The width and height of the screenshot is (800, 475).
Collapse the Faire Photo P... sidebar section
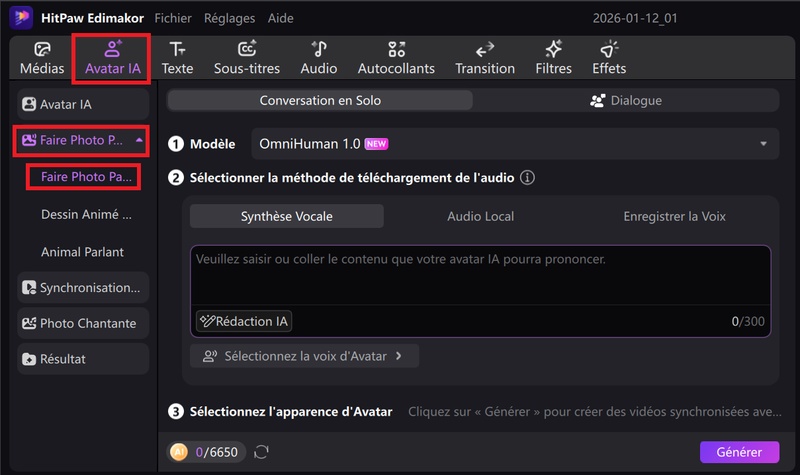[139, 140]
